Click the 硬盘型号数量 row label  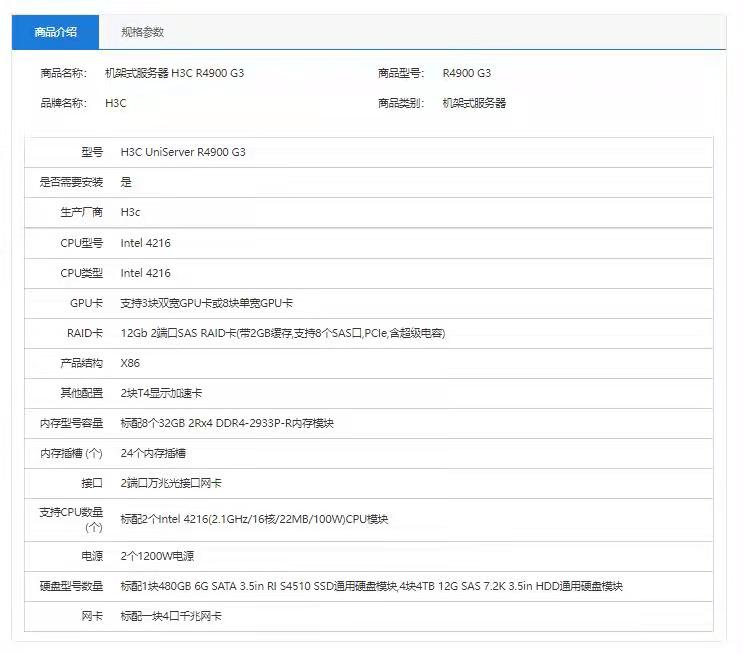coord(71,586)
